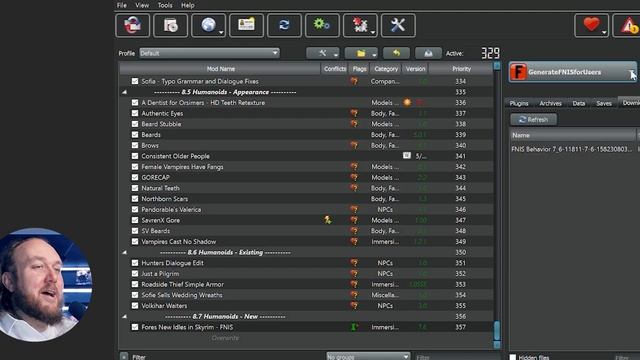Image resolution: width=640 pixels, height=360 pixels.
Task: Open the tools puzzle piece icon
Action: tap(360, 25)
